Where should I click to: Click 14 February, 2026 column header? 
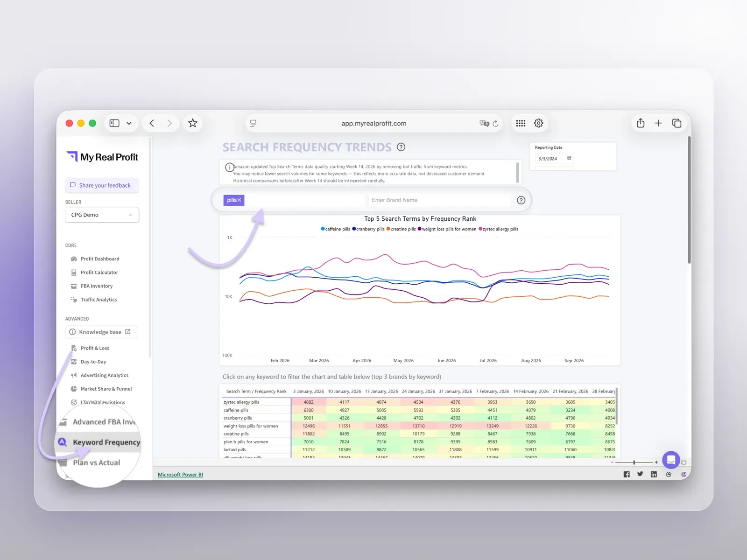[x=530, y=392]
